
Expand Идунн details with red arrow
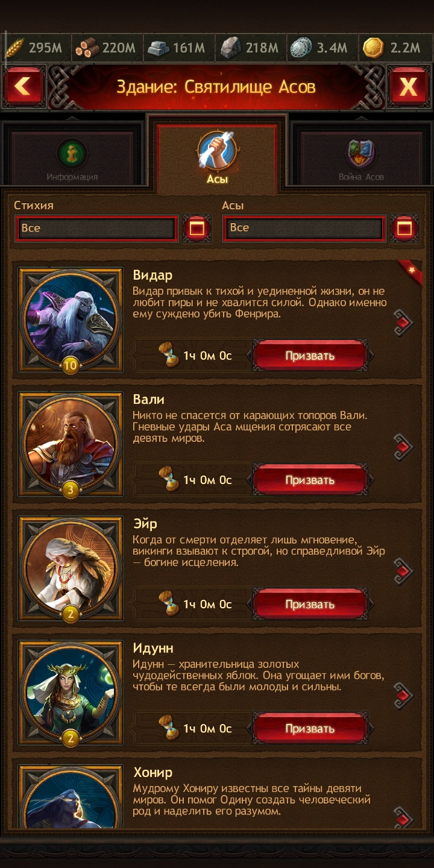pos(403,696)
